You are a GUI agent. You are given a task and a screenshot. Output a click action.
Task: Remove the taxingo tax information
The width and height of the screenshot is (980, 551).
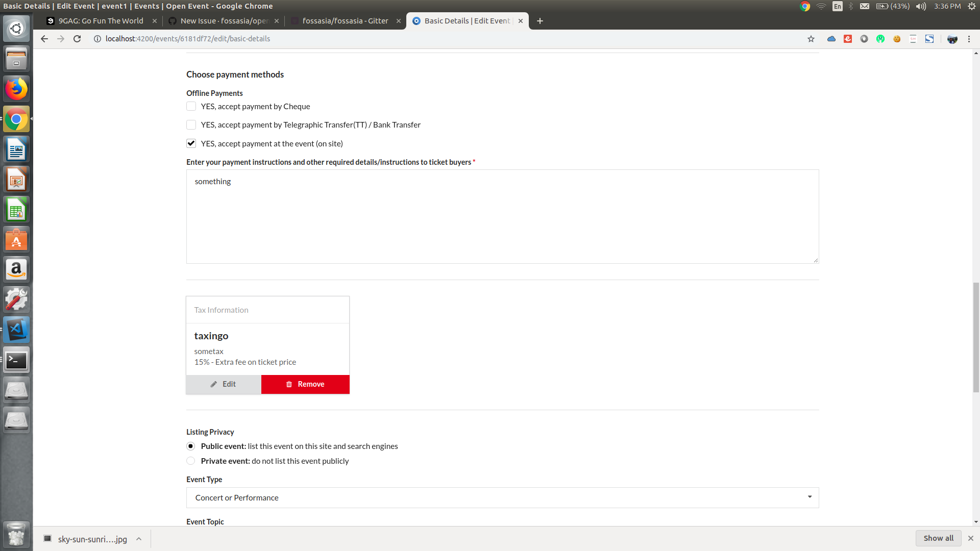(305, 384)
